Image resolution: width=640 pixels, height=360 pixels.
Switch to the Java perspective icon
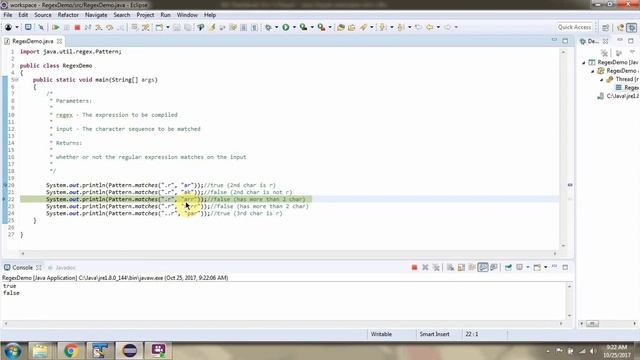click(620, 27)
